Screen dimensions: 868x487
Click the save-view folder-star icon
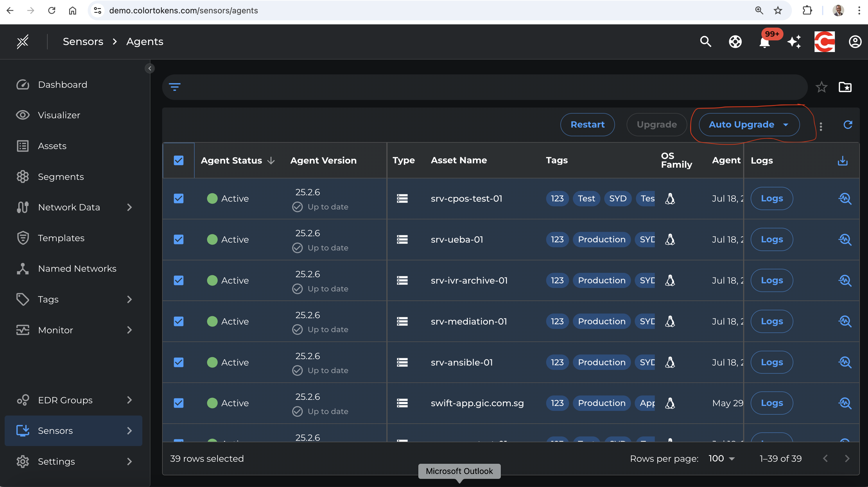(x=845, y=87)
